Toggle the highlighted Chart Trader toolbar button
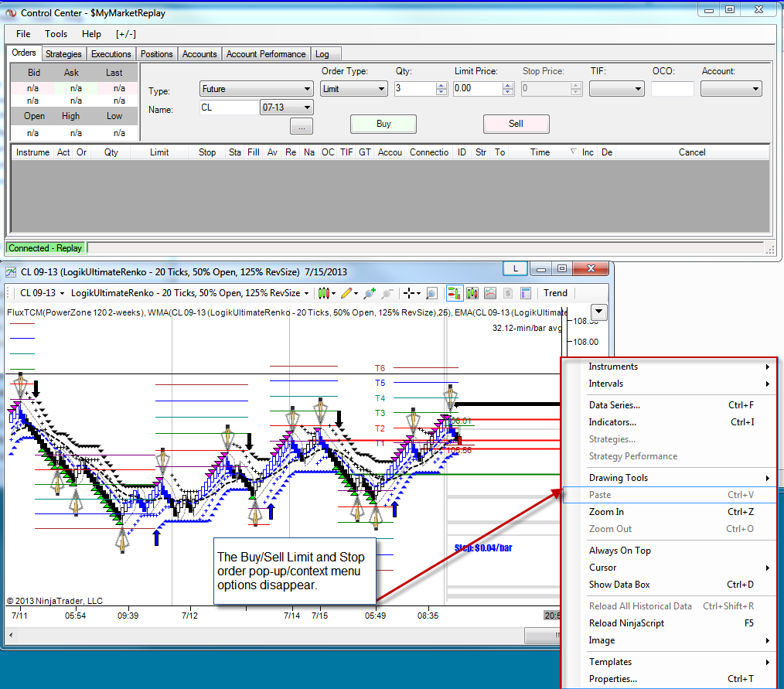This screenshot has height=689, width=784. (455, 293)
